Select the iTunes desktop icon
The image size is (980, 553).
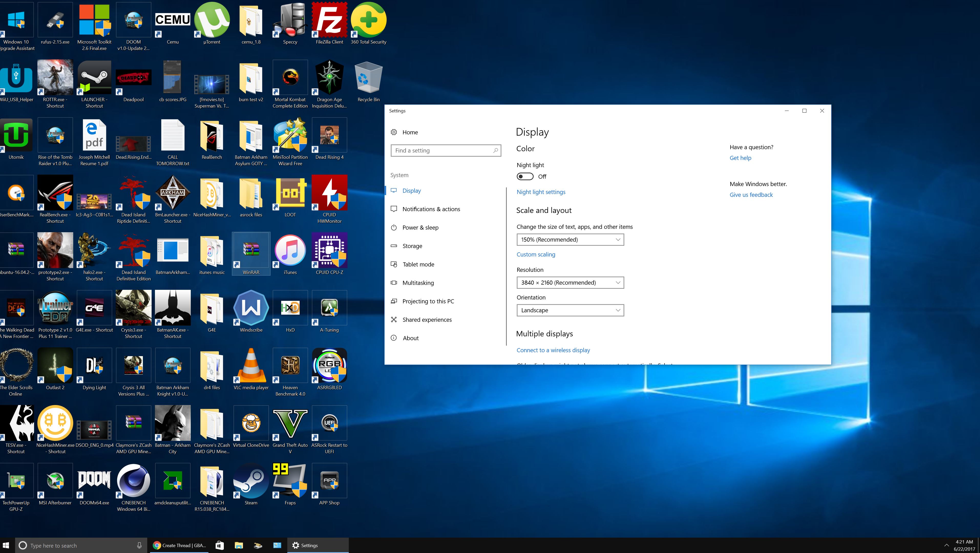(x=290, y=254)
